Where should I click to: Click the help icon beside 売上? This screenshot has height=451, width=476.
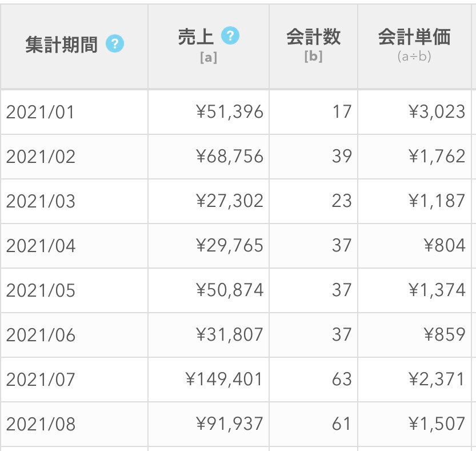230,37
